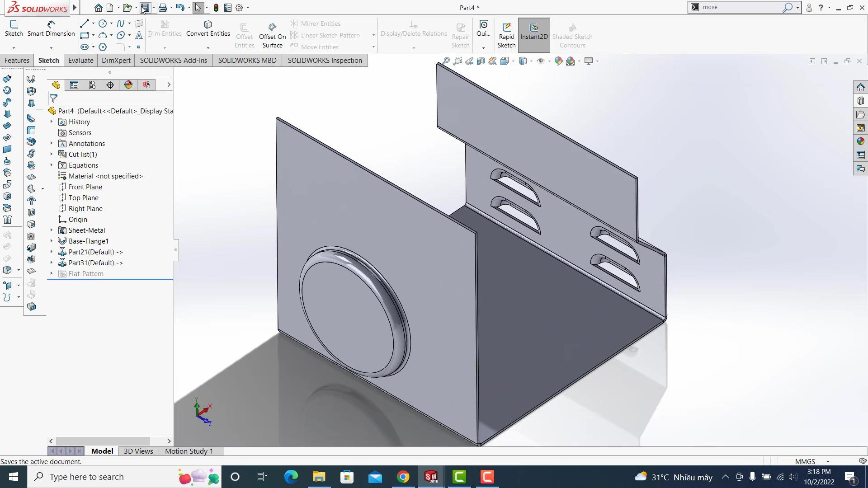Switch to the Features tab

(x=17, y=60)
